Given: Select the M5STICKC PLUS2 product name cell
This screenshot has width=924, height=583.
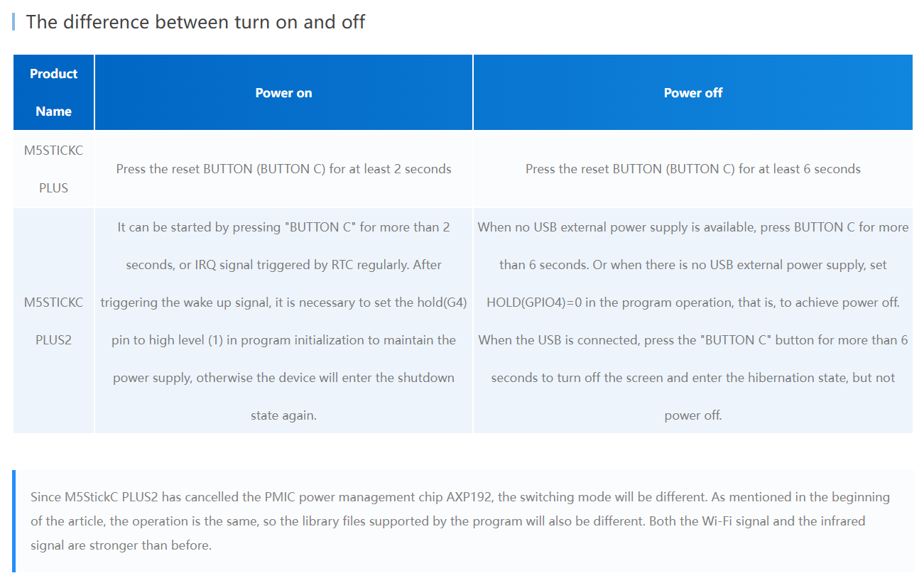Looking at the screenshot, I should tap(53, 321).
